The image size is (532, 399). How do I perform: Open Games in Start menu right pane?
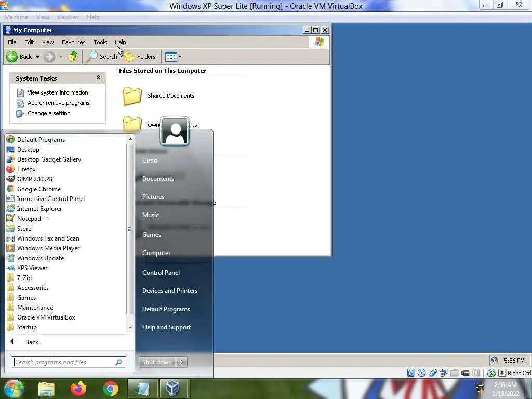[152, 234]
